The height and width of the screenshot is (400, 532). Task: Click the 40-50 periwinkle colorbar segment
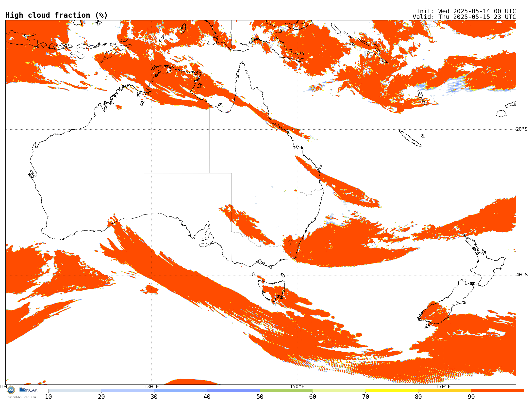(233, 391)
